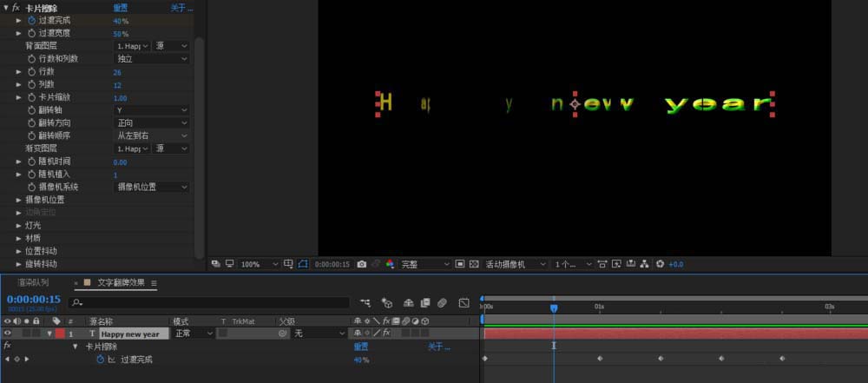Click the timeline layer search field
The image size is (868, 383).
(208, 302)
